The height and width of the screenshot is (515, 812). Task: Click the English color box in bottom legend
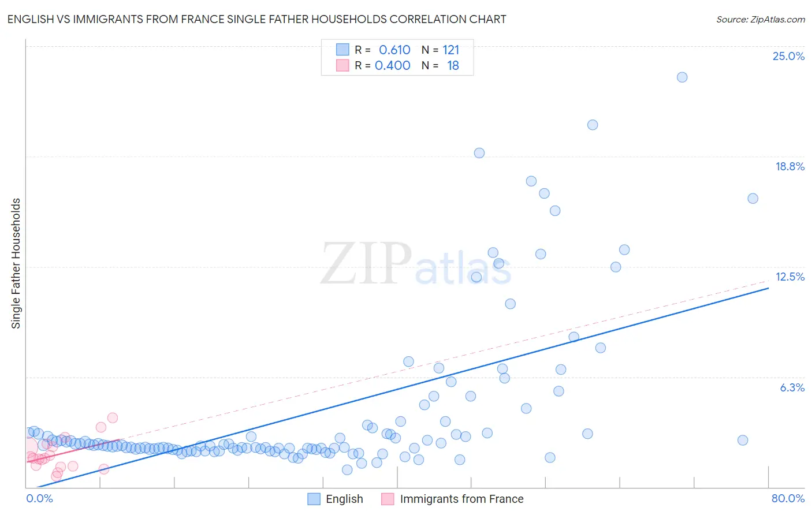314,499
